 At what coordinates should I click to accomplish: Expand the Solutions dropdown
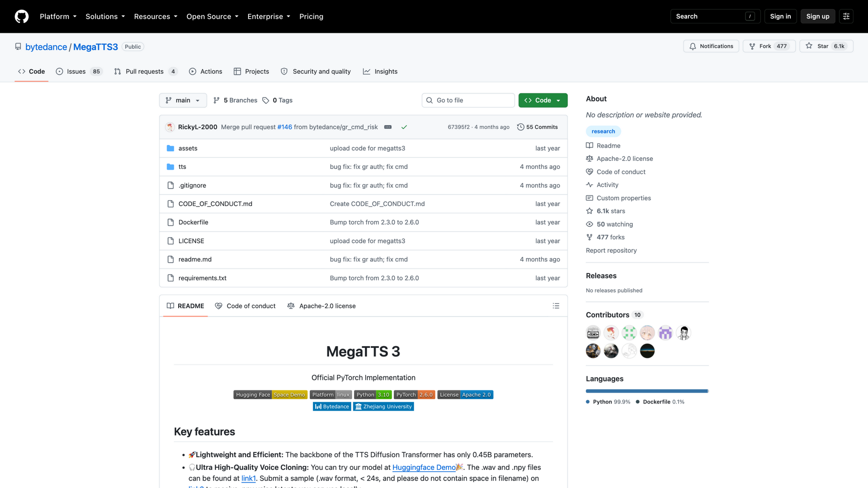[x=105, y=16]
